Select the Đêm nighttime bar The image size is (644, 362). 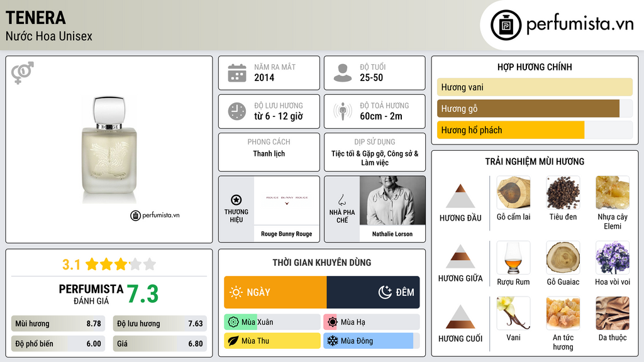coord(374,292)
